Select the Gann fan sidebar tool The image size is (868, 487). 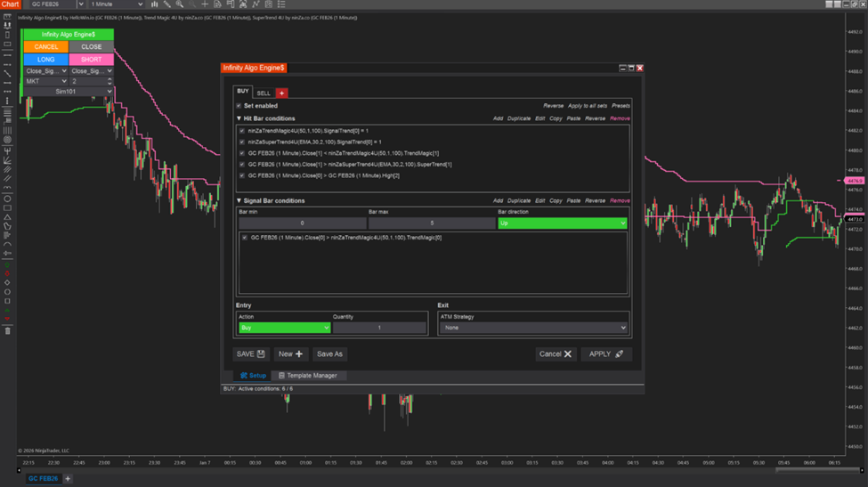(7, 160)
